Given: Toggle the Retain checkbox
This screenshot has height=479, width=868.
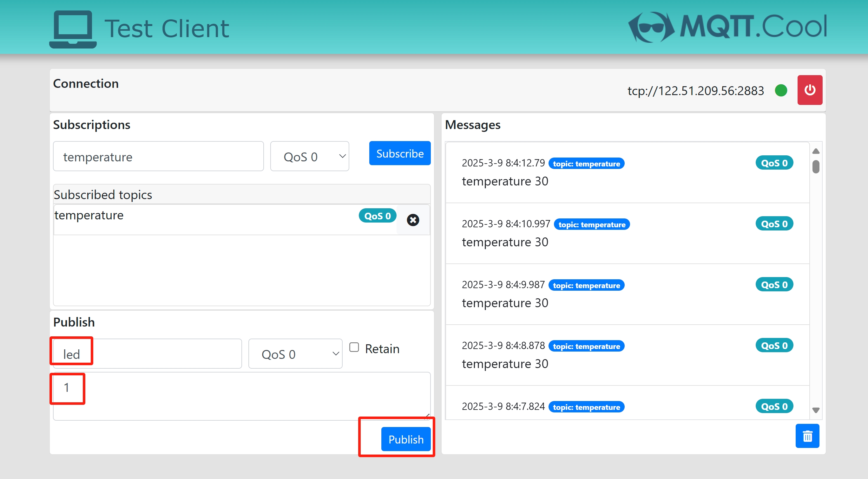Looking at the screenshot, I should (354, 347).
